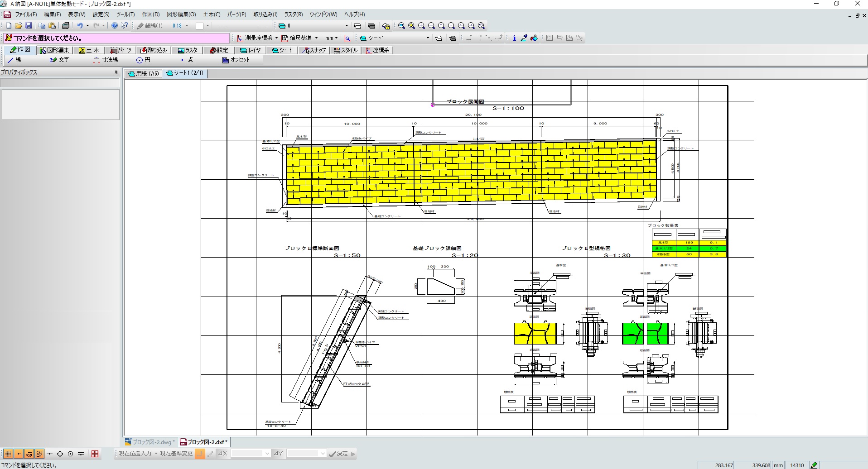
Task: Click the 現在基準変更 button
Action: tap(176, 454)
